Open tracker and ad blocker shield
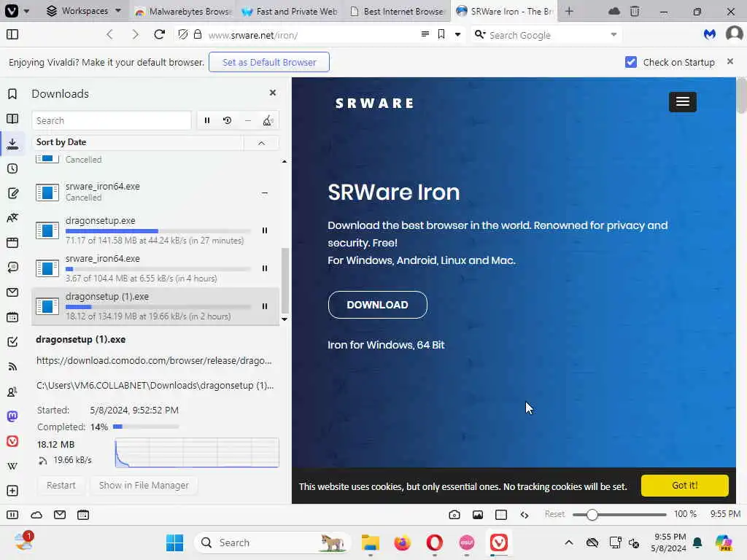The width and height of the screenshot is (747, 560). coord(182,34)
